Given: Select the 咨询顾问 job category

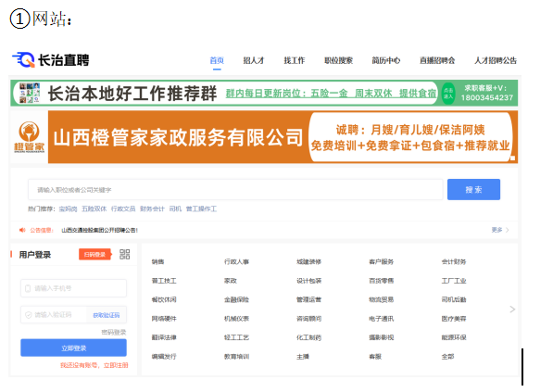Looking at the screenshot, I should click(x=309, y=319).
